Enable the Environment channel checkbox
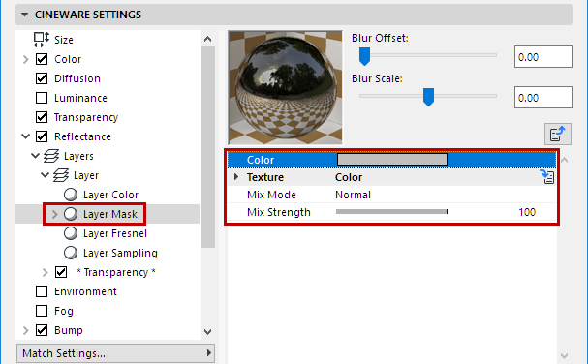 pos(42,291)
